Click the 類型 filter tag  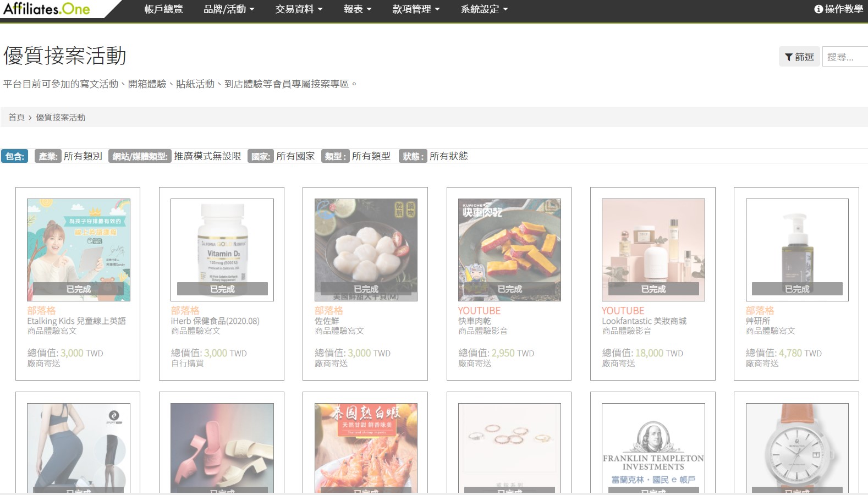point(336,156)
